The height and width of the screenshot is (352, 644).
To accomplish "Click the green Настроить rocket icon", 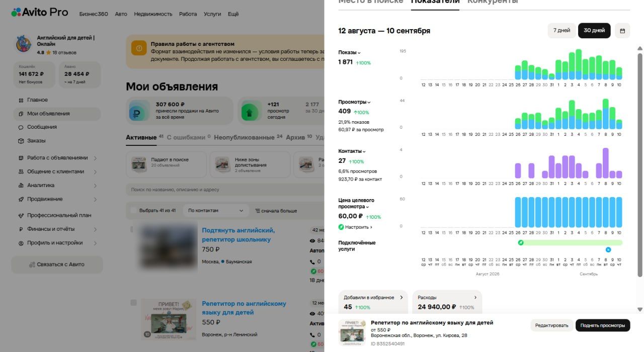I will coord(341,227).
